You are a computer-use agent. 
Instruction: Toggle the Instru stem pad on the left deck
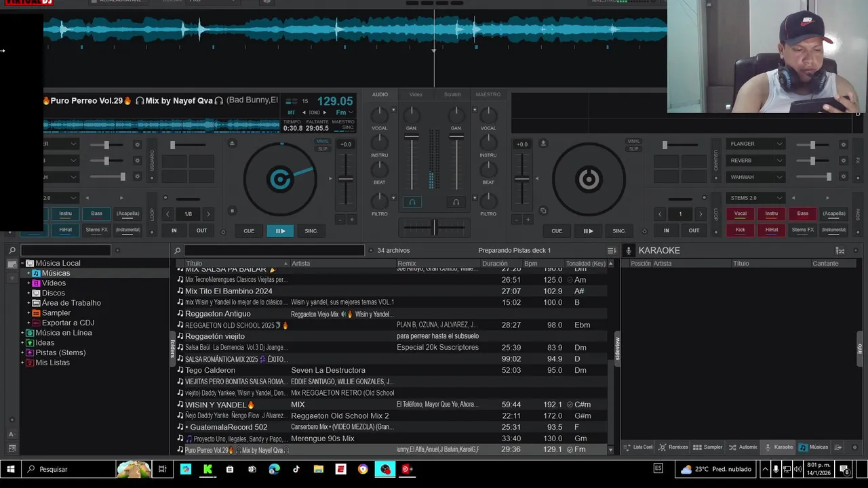click(x=65, y=213)
